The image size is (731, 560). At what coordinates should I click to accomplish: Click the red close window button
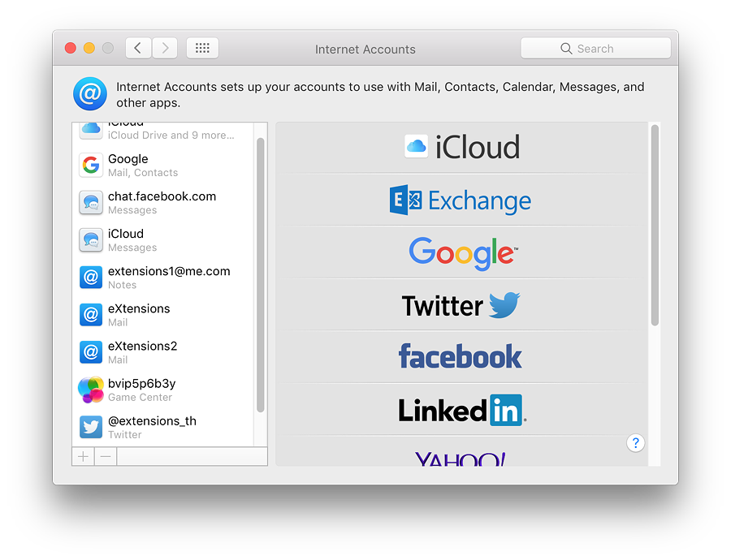[x=71, y=48]
